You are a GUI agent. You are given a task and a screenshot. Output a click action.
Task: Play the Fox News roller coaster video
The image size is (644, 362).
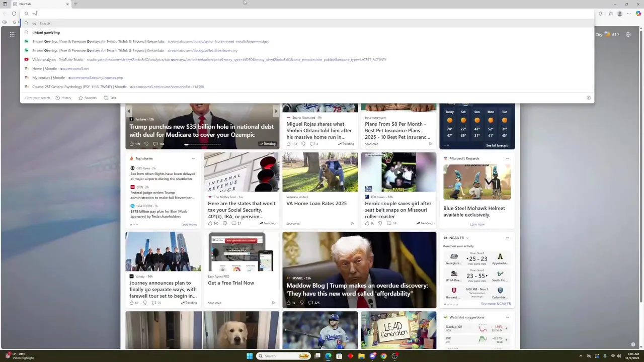398,172
